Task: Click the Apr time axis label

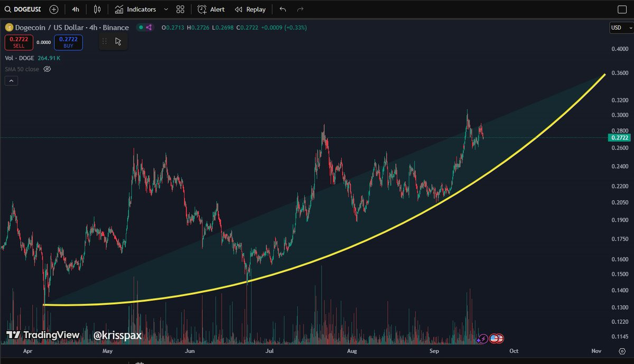Action: 27,351
